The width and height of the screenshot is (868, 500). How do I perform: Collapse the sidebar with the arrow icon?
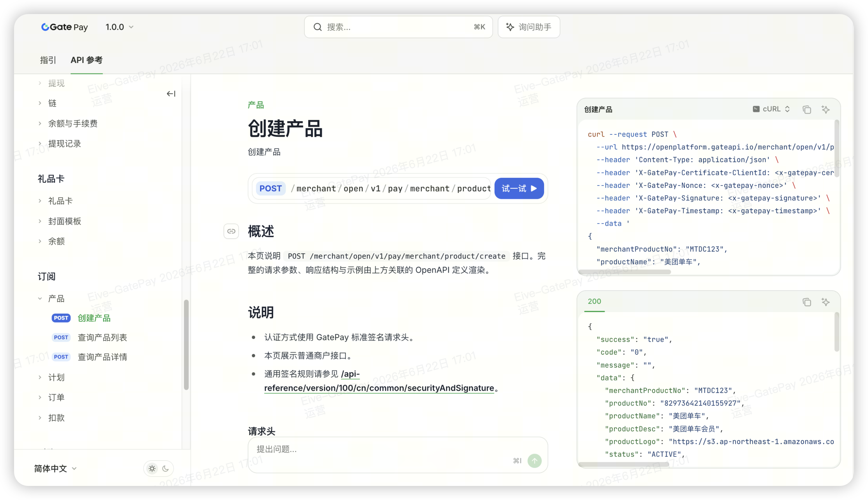[x=171, y=94]
